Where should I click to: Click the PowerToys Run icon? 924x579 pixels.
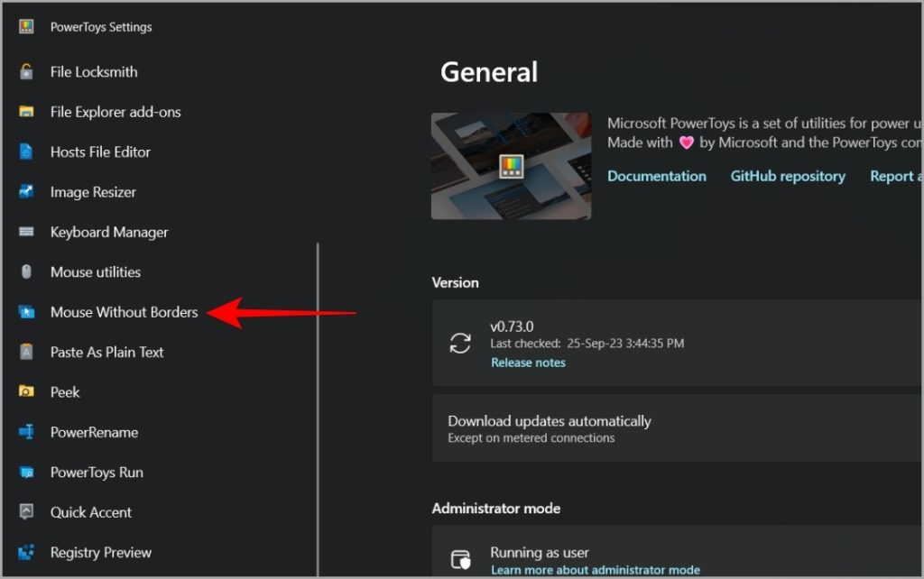26,472
